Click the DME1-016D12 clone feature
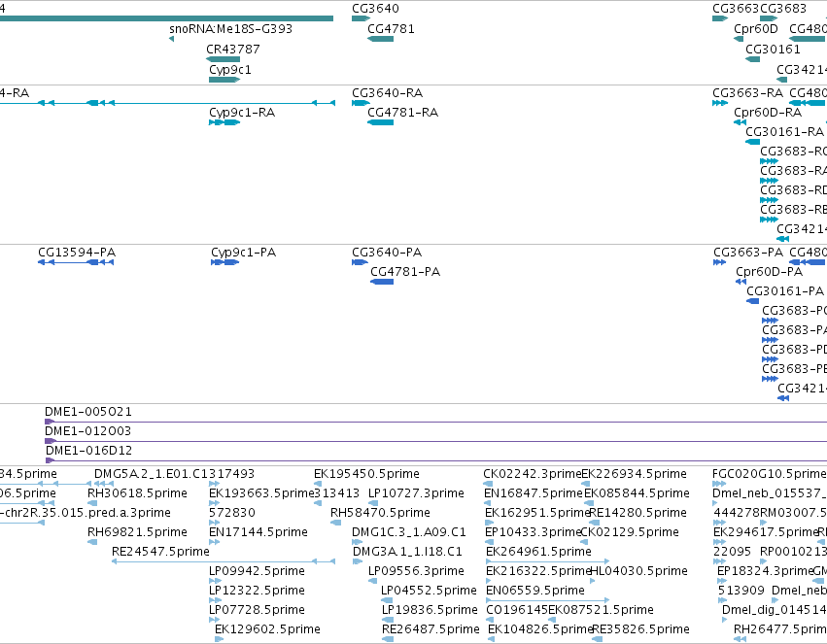This screenshot has height=644, width=827. [435, 460]
